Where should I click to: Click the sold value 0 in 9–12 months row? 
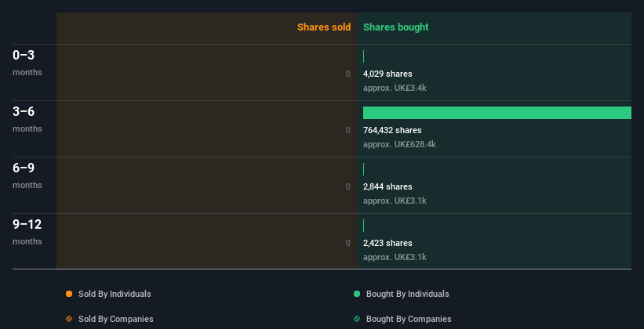pos(348,243)
